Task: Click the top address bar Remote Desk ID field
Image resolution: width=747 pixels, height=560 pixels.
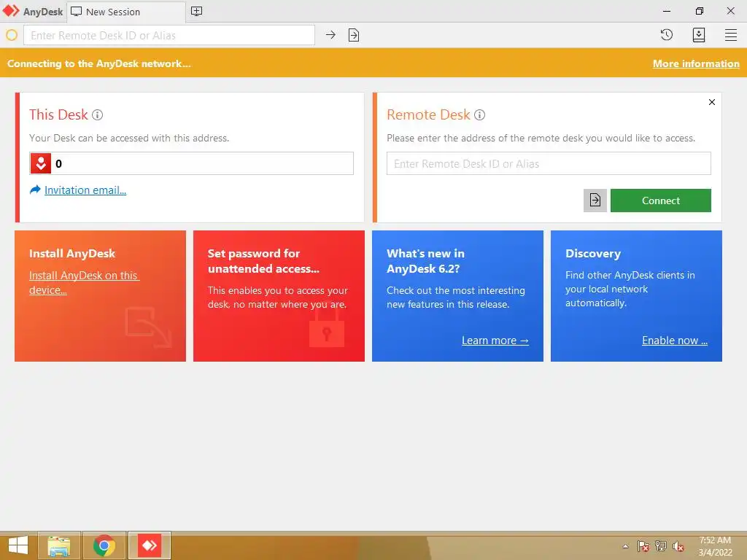Action: tap(169, 35)
